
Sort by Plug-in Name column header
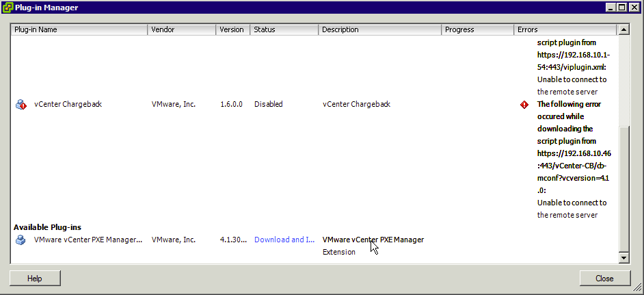tap(79, 29)
